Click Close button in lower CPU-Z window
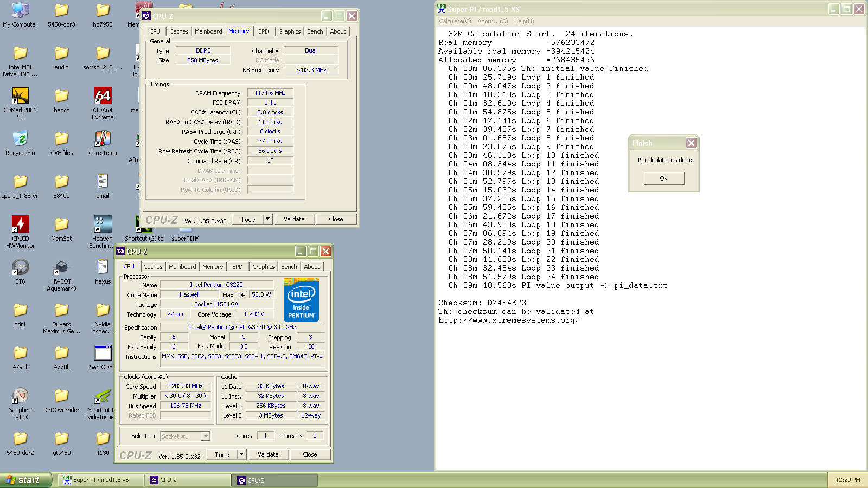The height and width of the screenshot is (488, 868). (x=310, y=454)
